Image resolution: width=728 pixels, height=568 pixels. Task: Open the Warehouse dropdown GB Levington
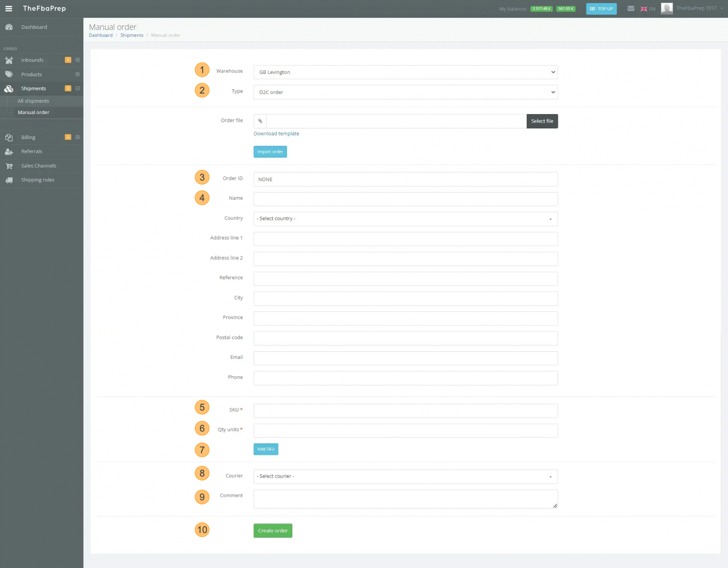(x=405, y=72)
